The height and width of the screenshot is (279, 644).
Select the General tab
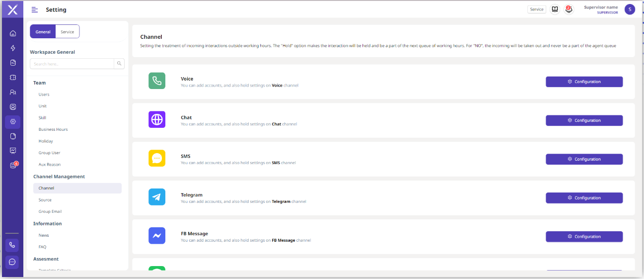(x=43, y=32)
